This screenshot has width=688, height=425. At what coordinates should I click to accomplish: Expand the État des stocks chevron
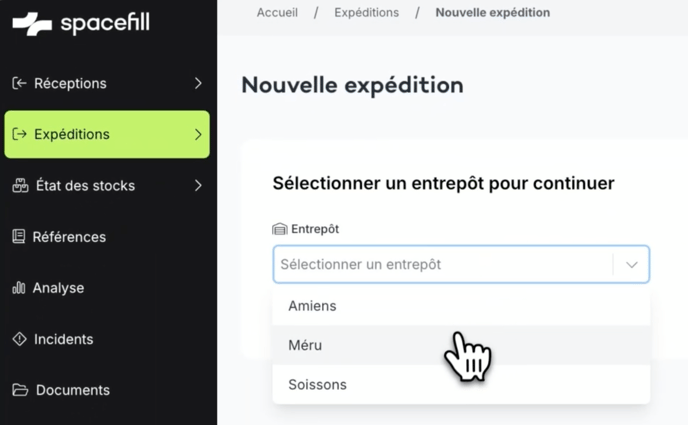coord(198,185)
